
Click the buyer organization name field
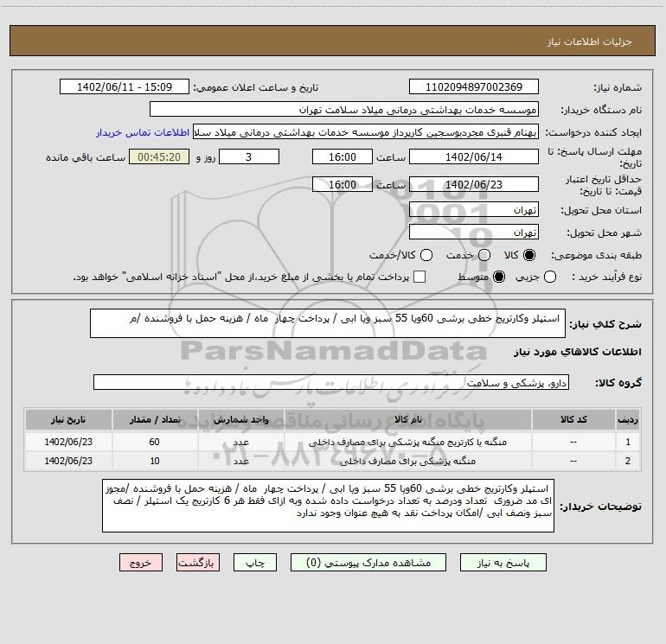pyautogui.click(x=344, y=110)
